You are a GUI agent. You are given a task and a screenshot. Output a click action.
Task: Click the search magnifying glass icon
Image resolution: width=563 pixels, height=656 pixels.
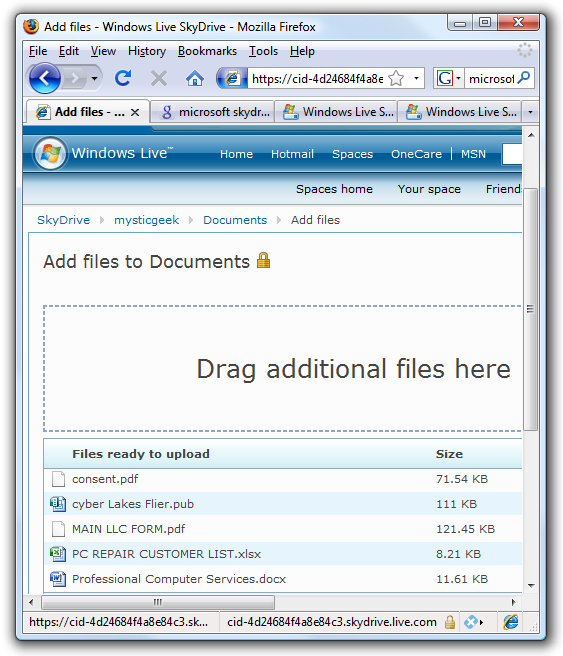pos(524,78)
